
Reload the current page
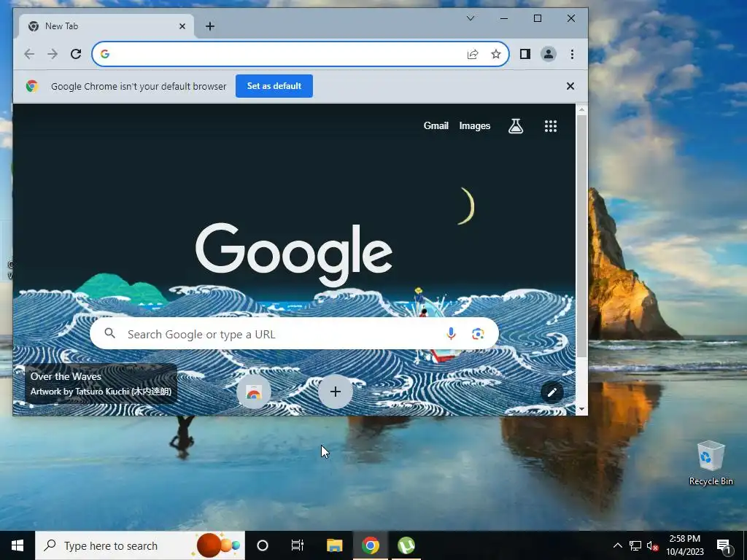(x=76, y=54)
